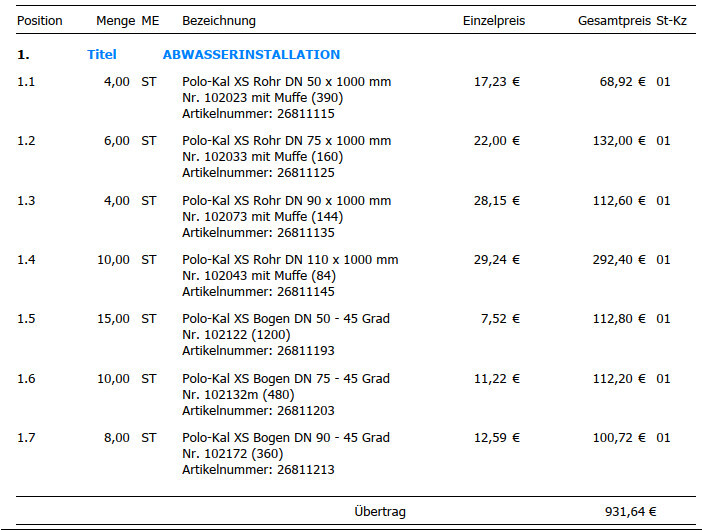
Task: Click the Position column header
Action: [40, 21]
